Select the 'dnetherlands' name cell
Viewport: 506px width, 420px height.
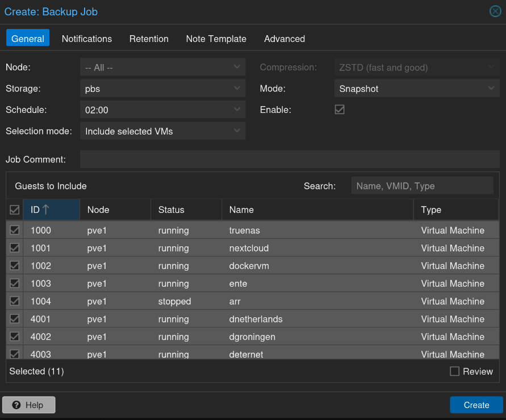pyautogui.click(x=317, y=319)
